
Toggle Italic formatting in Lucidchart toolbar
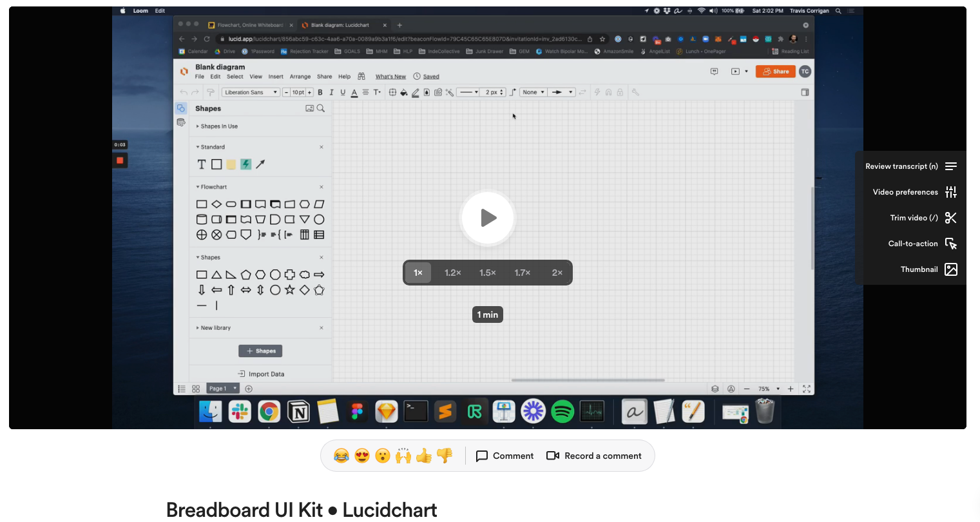[x=331, y=92]
